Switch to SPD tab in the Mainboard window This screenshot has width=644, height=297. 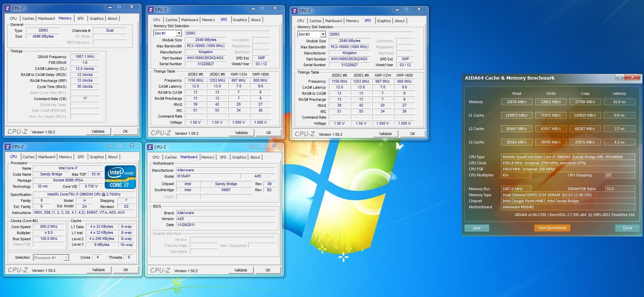[x=223, y=157]
